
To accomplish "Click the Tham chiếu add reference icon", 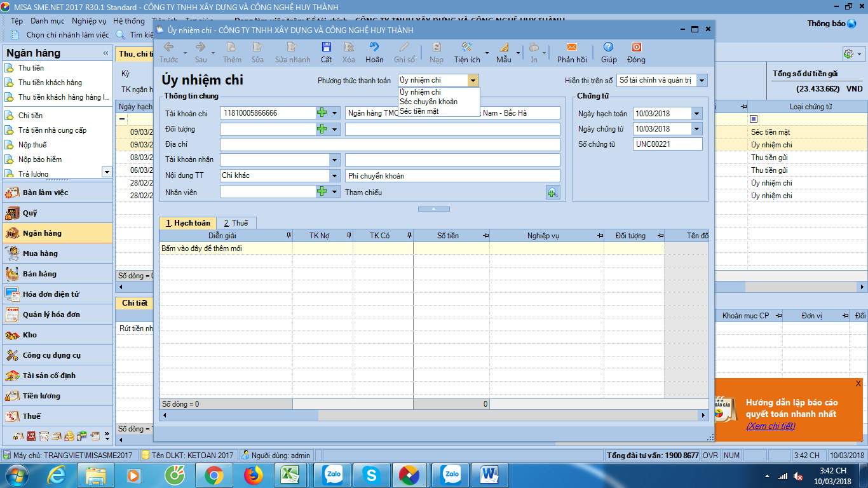I will [553, 193].
